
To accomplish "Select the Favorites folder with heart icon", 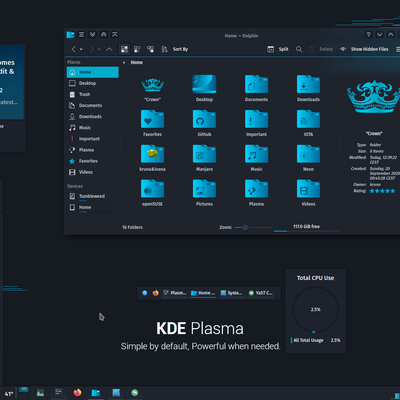I will 152,119.
